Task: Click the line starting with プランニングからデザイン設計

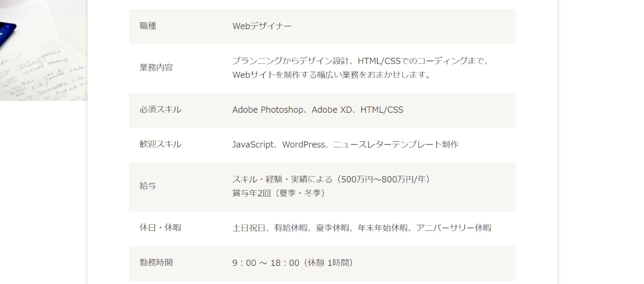Action: pyautogui.click(x=360, y=61)
